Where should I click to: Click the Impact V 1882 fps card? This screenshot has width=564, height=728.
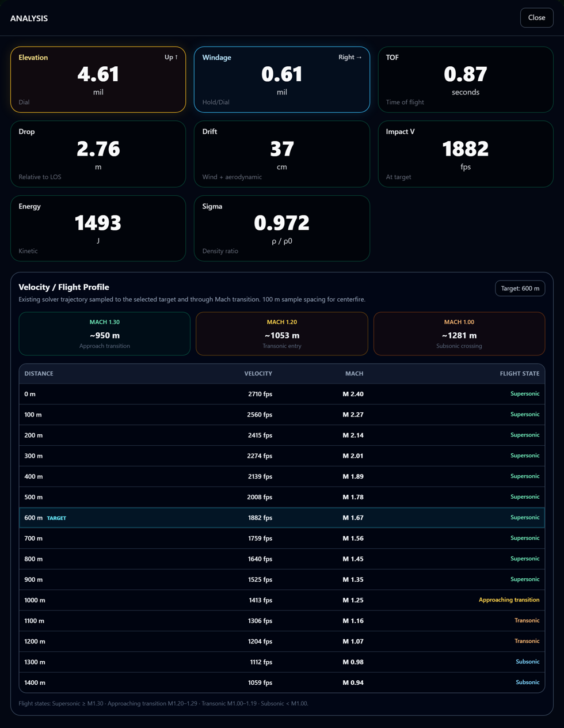click(466, 154)
